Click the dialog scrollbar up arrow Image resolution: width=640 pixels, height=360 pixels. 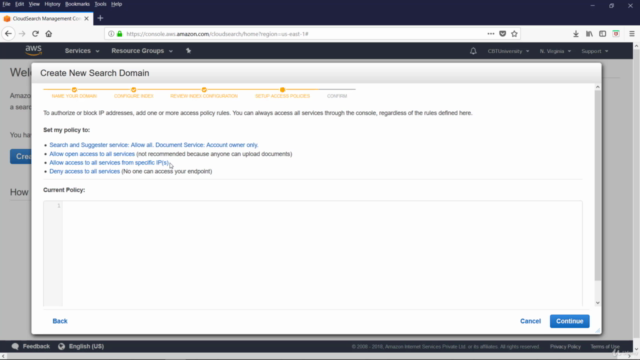[598, 87]
